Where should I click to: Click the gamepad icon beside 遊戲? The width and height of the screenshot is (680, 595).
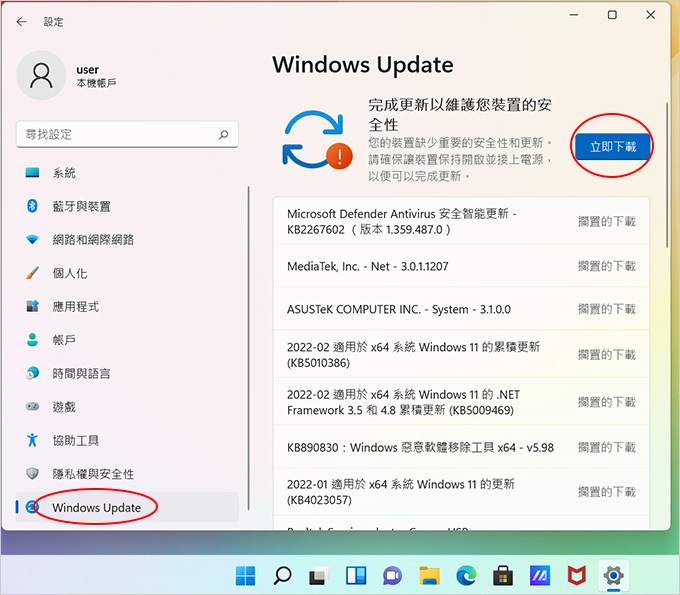[33, 406]
